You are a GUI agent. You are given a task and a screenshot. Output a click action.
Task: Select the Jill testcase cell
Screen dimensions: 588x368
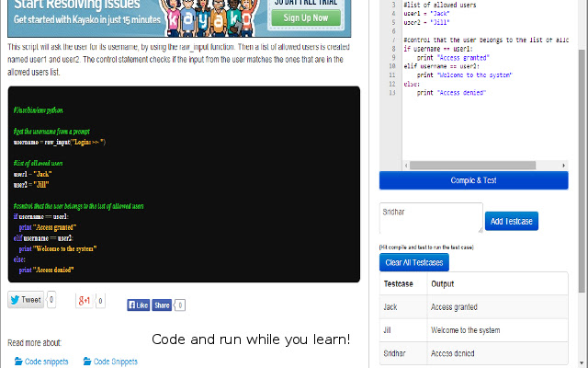403,330
